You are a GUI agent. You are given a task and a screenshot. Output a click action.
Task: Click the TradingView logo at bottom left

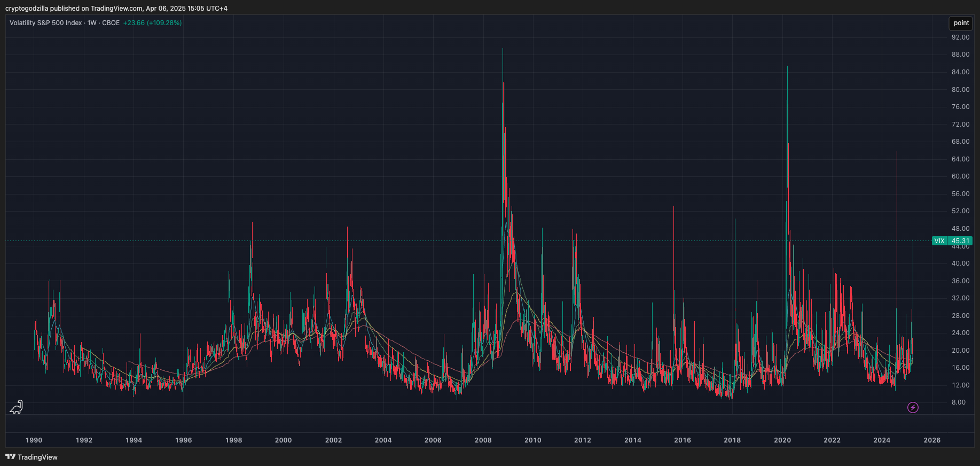click(32, 457)
